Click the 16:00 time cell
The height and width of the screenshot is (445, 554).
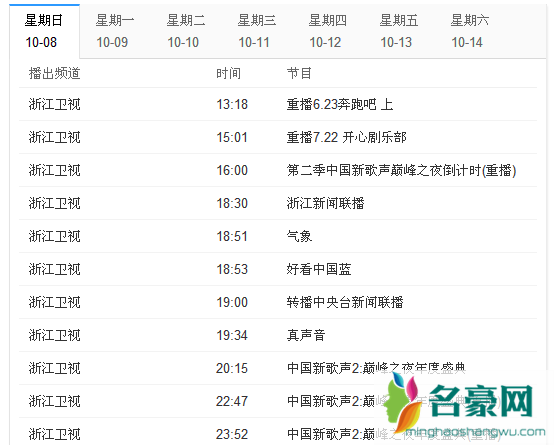tap(232, 170)
